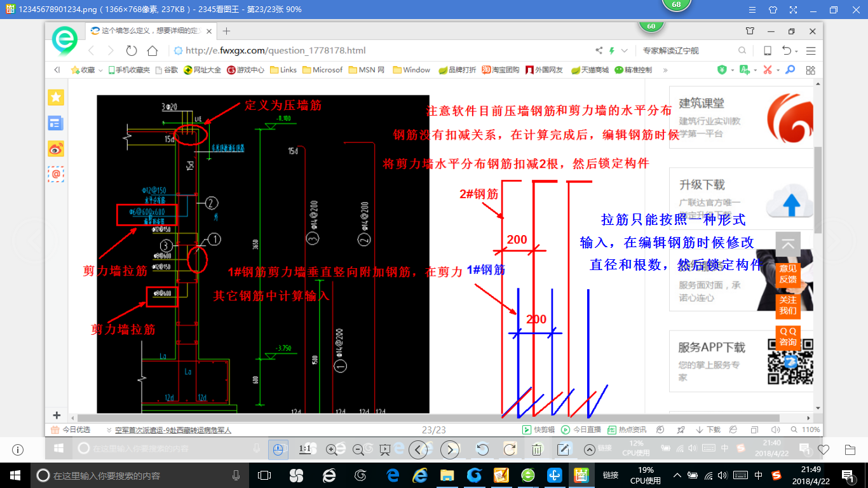This screenshot has height=488, width=868.
Task: Enter fullscreen from viewer title bar
Action: [792, 10]
